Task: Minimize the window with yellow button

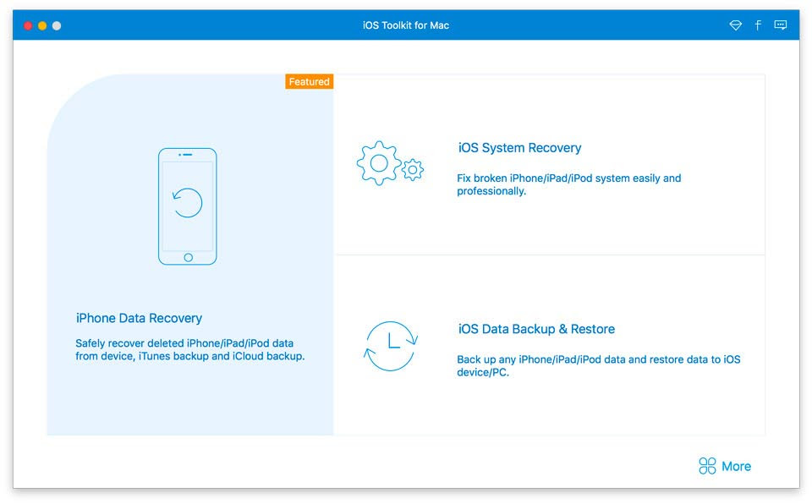Action: [42, 25]
